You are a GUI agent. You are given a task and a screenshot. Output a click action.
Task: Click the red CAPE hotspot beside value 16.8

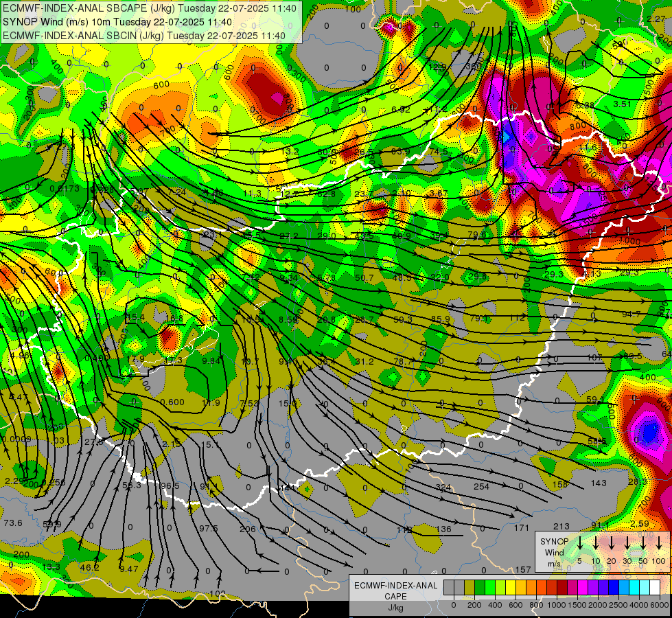tap(170, 338)
